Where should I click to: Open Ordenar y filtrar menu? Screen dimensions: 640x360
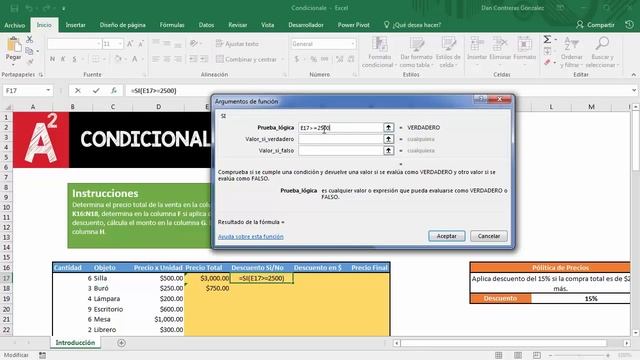pos(571,52)
